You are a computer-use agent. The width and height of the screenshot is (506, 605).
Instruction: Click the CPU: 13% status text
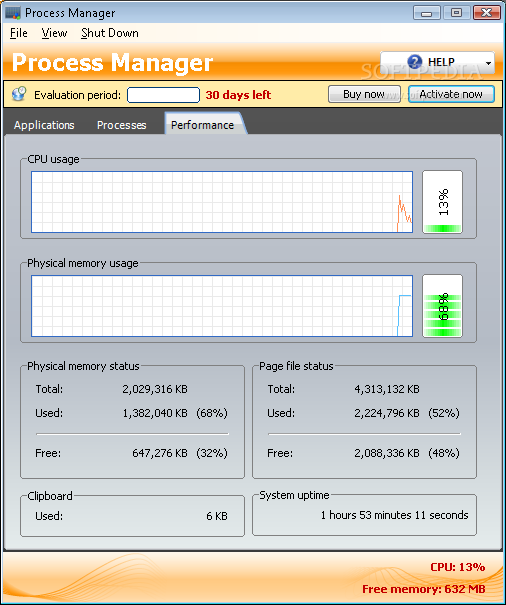(458, 567)
